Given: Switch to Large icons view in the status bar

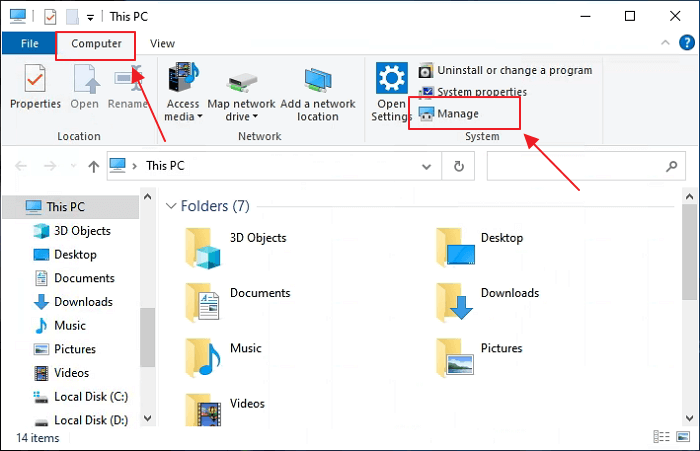Looking at the screenshot, I should click(x=683, y=437).
